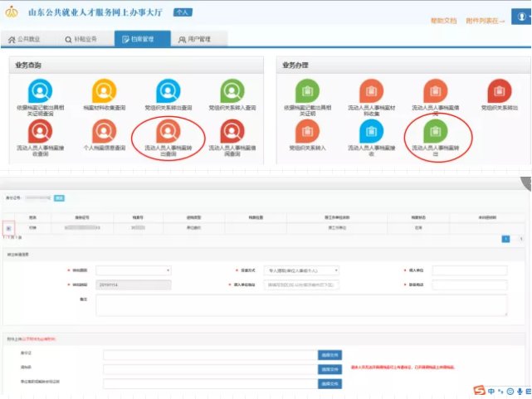The image size is (532, 399).
Task: Expand the 转出原因 dropdown
Action: pos(133,270)
